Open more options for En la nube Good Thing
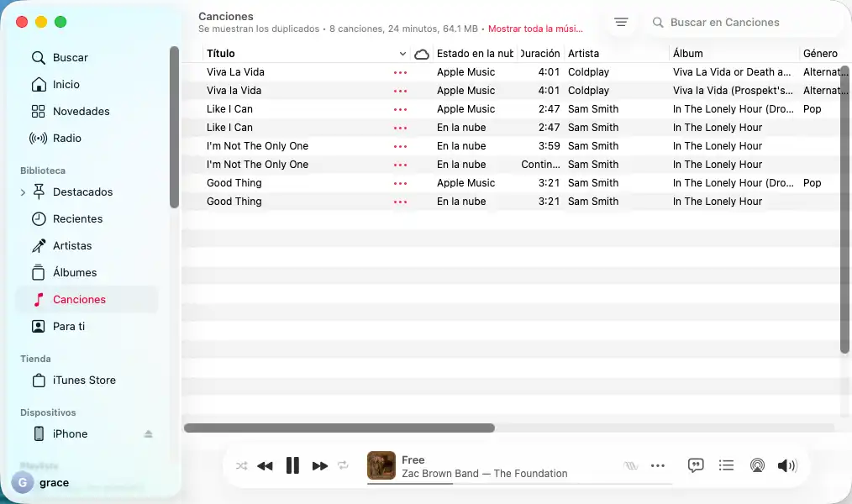The width and height of the screenshot is (852, 504). pyautogui.click(x=401, y=202)
